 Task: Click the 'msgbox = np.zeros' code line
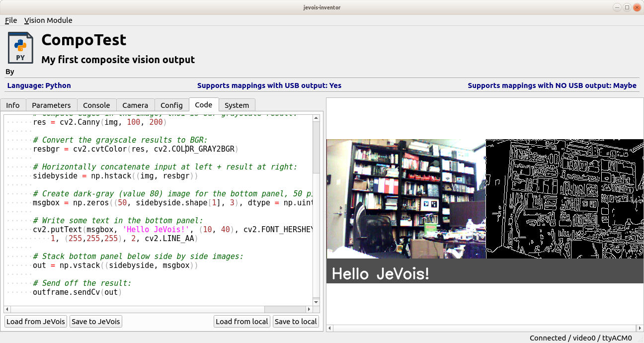pyautogui.click(x=173, y=202)
